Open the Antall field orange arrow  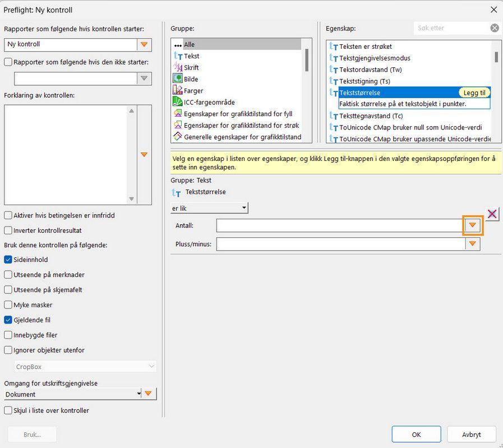(473, 225)
